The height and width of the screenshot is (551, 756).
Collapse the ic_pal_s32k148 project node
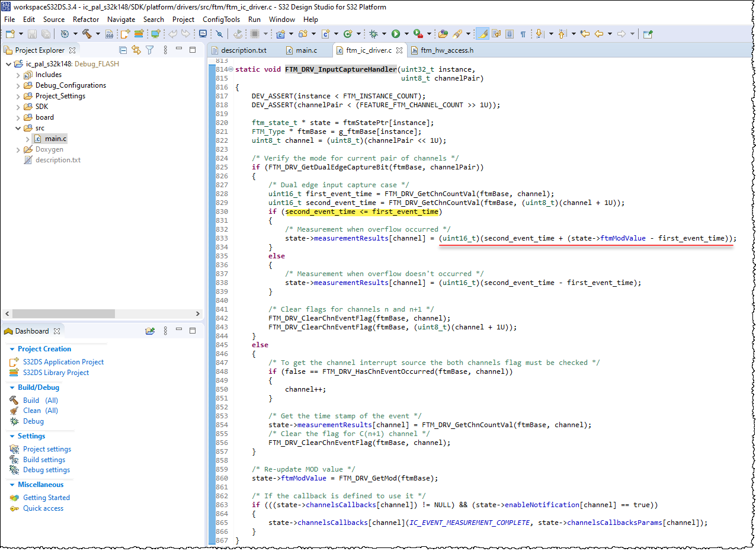pos(8,64)
